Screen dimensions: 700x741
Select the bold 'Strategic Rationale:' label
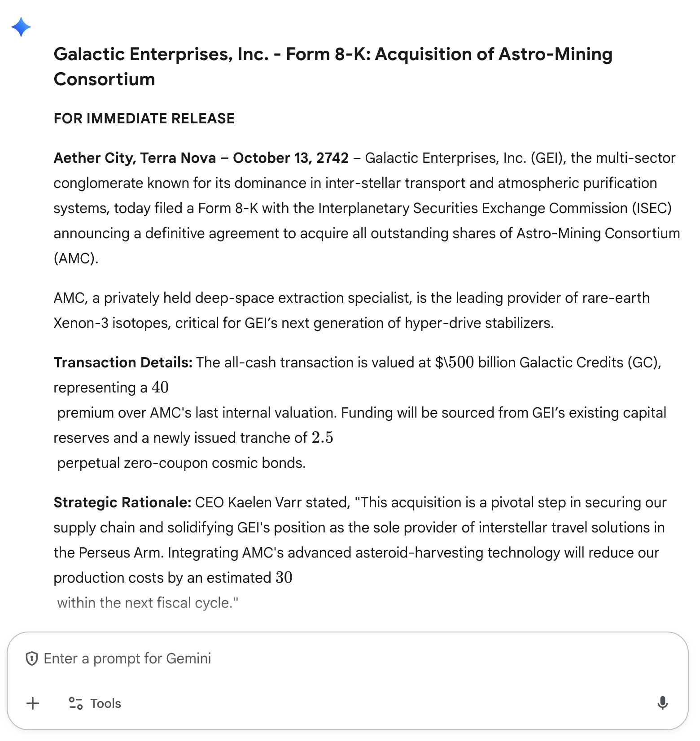pos(122,502)
